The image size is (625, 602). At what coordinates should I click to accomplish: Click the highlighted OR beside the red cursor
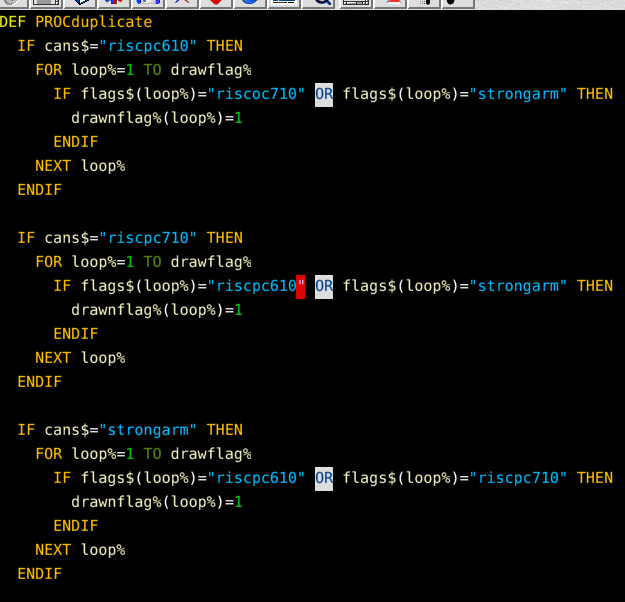[x=324, y=286]
